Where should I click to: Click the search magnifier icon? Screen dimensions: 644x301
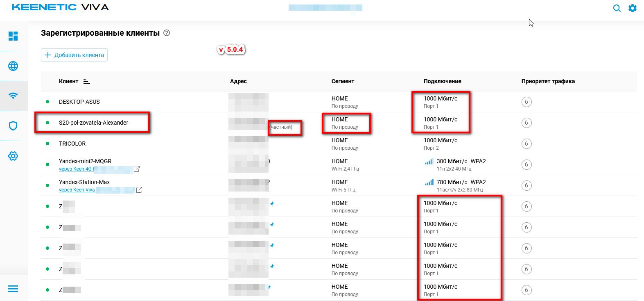click(617, 8)
